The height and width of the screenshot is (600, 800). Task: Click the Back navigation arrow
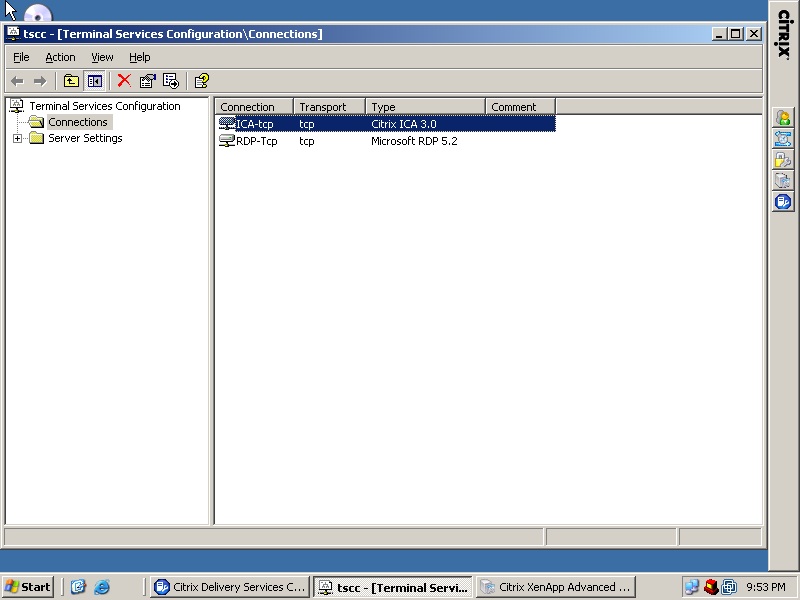pos(16,81)
